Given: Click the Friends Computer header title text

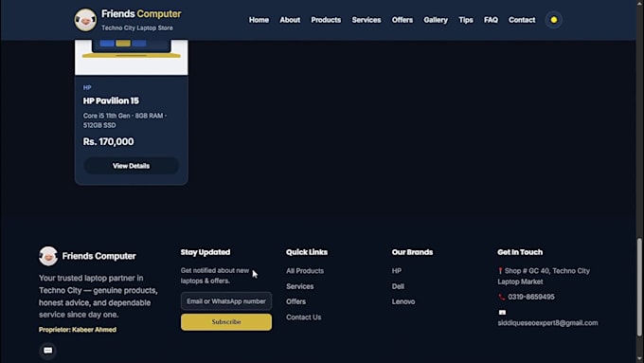Looking at the screenshot, I should [x=141, y=14].
